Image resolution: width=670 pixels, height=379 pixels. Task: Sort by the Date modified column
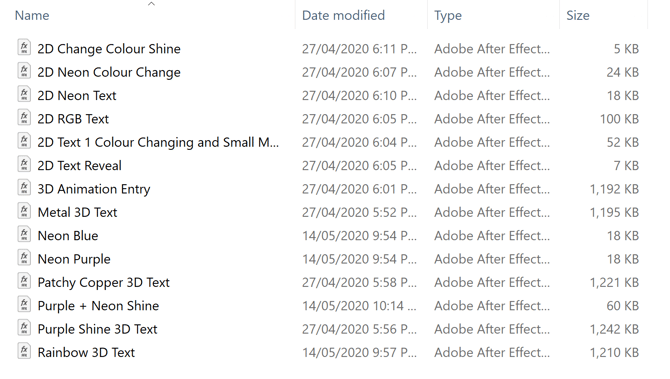point(343,15)
